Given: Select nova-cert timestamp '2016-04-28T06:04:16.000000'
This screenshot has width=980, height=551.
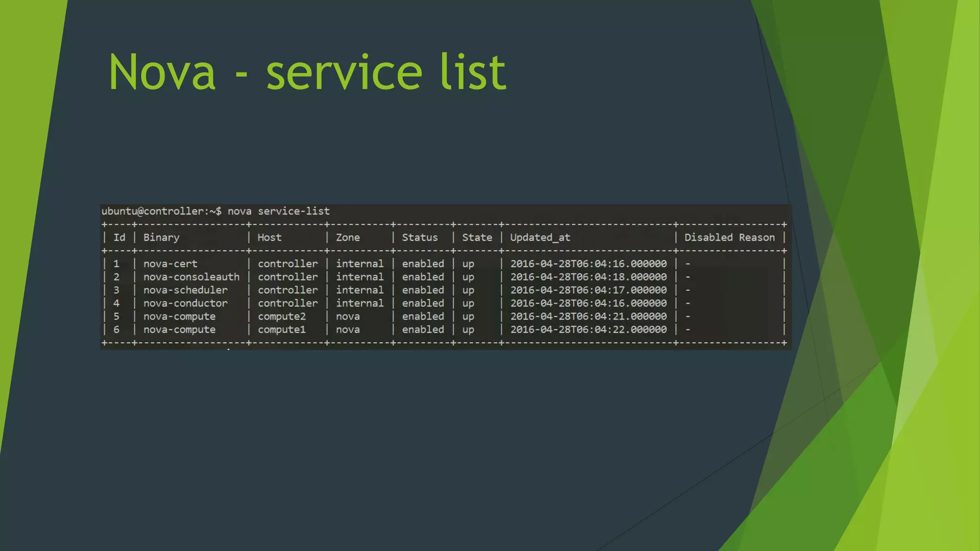Looking at the screenshot, I should [589, 264].
